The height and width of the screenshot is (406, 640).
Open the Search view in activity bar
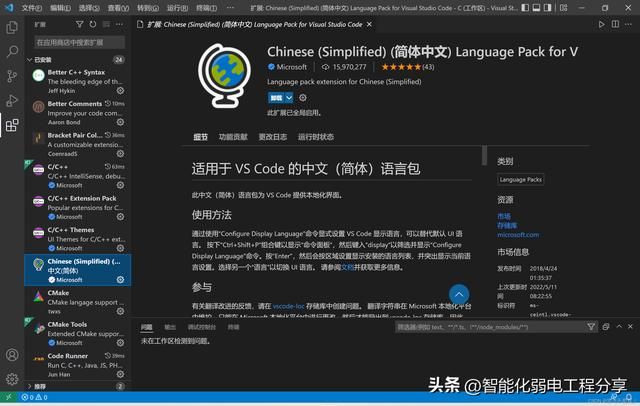tap(11, 50)
